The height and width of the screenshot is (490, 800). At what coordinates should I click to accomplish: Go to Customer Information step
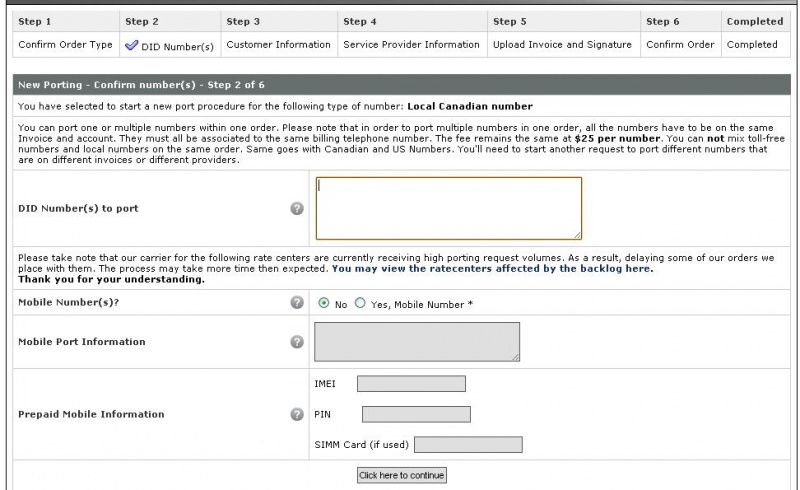279,44
